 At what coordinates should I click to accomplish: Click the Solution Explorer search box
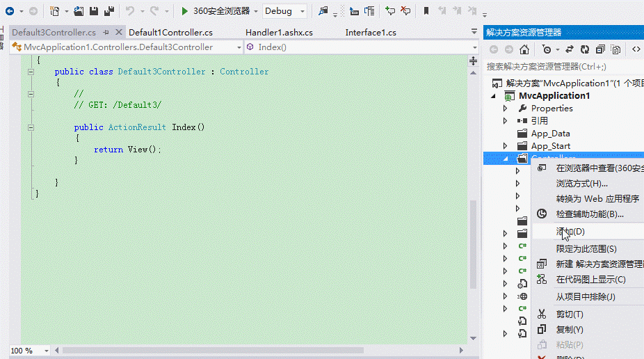(x=563, y=67)
